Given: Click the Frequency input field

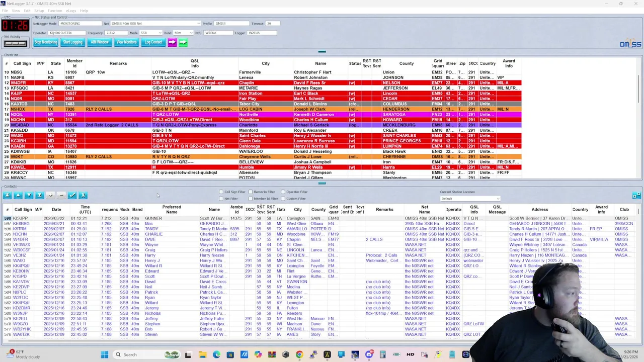Looking at the screenshot, I should click(x=116, y=33).
